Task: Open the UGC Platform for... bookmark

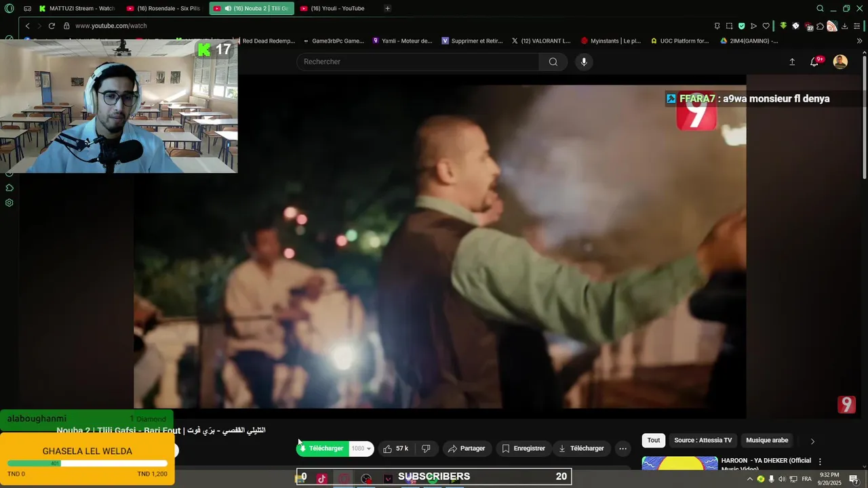Action: [679, 41]
